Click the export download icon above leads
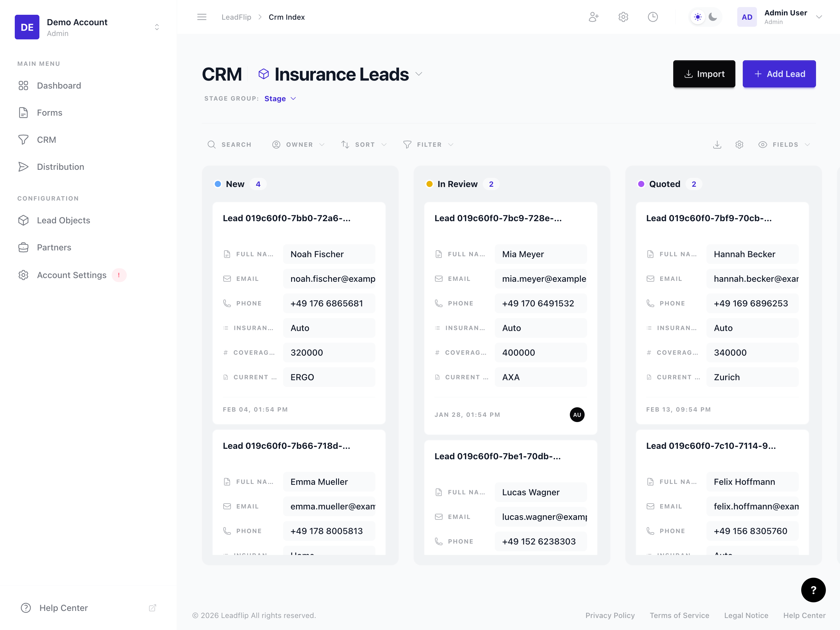 717,145
